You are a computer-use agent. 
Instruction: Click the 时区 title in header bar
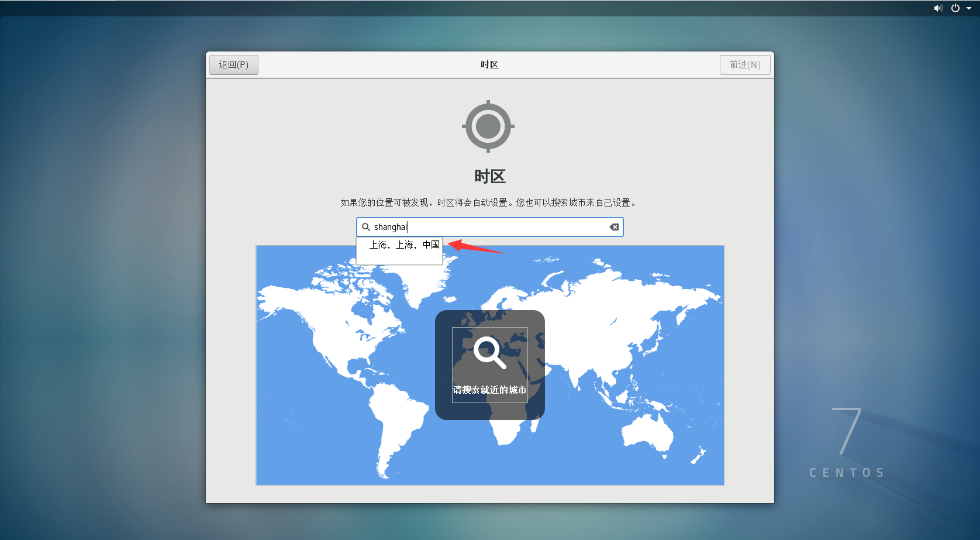pyautogui.click(x=489, y=65)
